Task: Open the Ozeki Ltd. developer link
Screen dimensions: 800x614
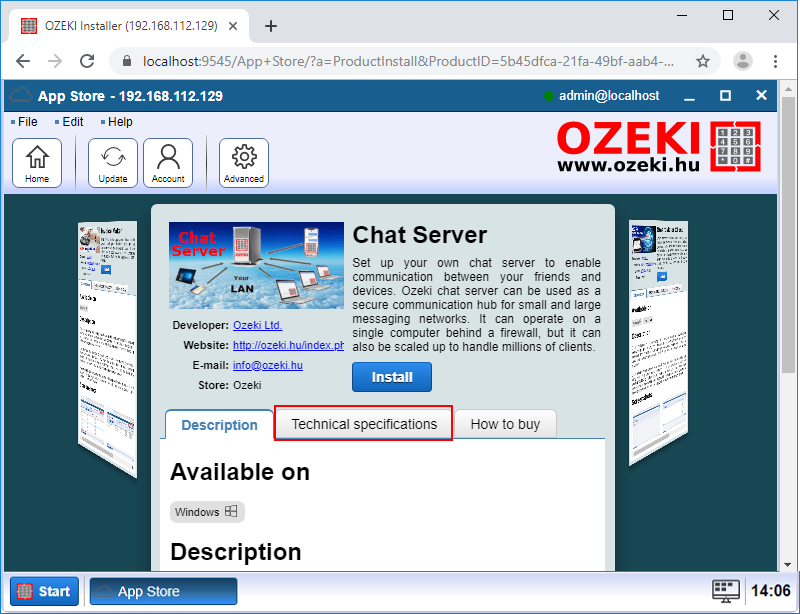Action: pyautogui.click(x=258, y=325)
